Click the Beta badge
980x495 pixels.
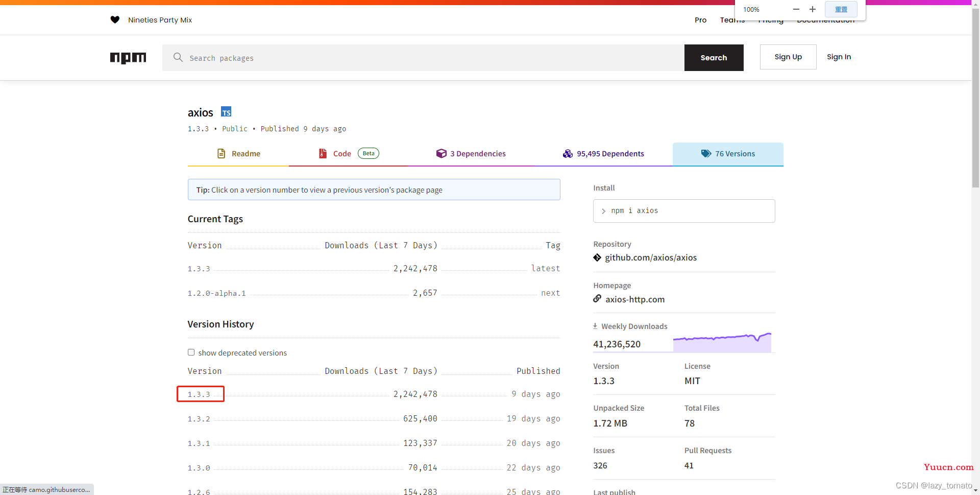(369, 153)
